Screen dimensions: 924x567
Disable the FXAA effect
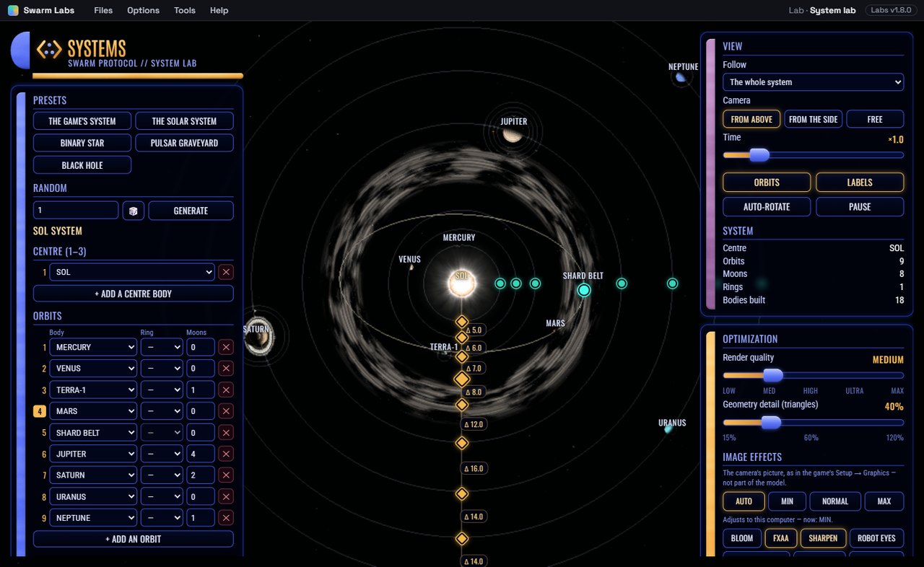click(x=780, y=538)
